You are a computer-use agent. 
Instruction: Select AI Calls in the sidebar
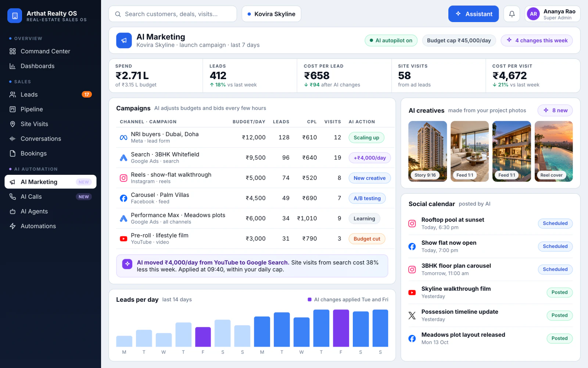coord(50,197)
